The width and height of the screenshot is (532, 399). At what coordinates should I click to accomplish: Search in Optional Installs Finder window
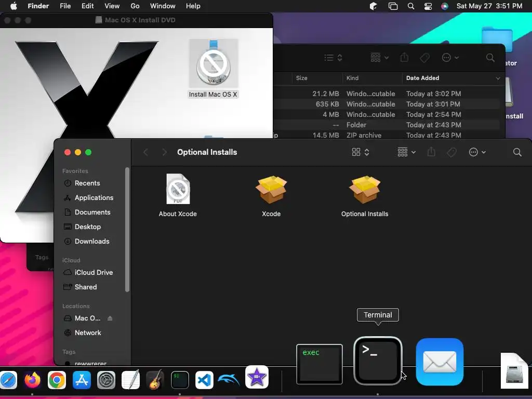click(517, 152)
